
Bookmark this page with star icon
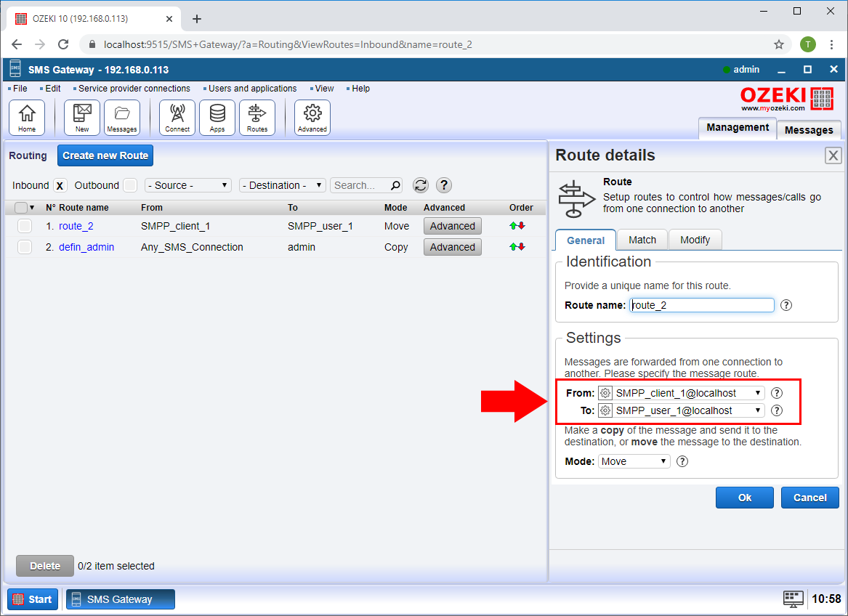779,44
